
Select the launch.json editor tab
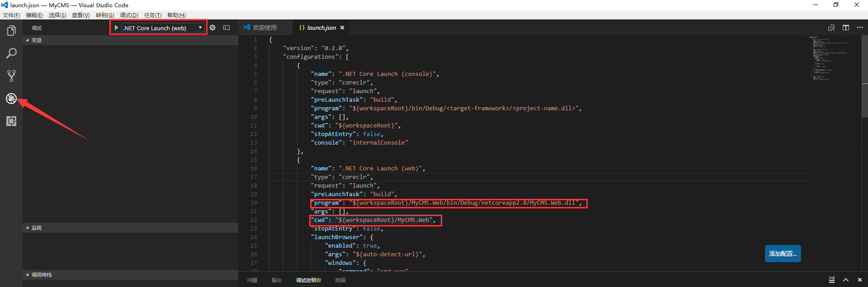(321, 28)
